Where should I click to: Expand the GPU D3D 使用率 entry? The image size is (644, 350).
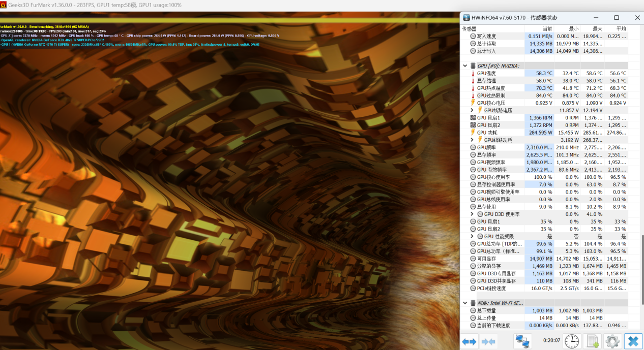pos(472,214)
